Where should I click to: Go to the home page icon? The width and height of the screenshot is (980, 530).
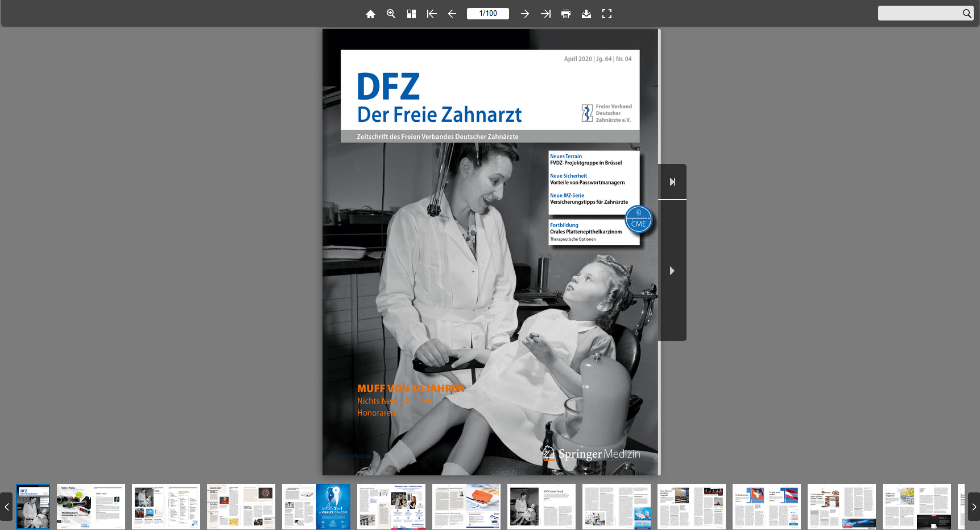click(x=370, y=14)
